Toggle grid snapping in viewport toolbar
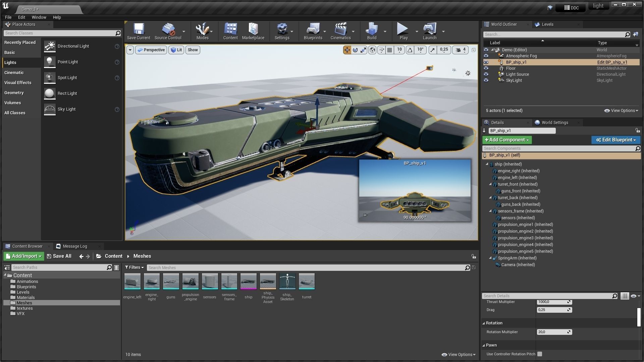644x362 pixels. pyautogui.click(x=389, y=50)
